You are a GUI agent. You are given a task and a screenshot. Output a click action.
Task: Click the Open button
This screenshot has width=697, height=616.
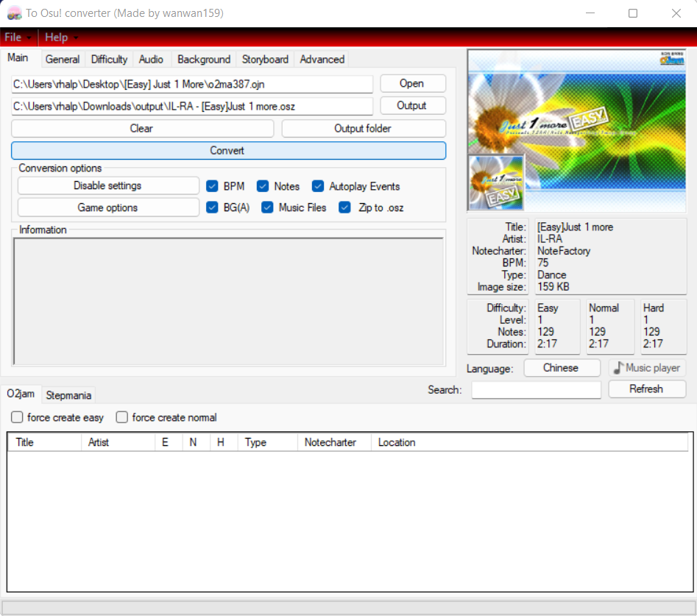[412, 84]
